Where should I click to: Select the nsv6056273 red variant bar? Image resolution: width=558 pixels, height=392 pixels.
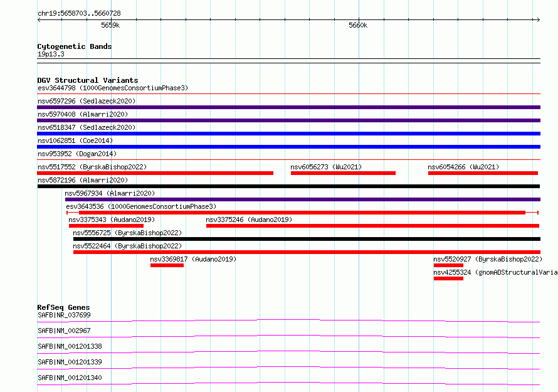343,173
